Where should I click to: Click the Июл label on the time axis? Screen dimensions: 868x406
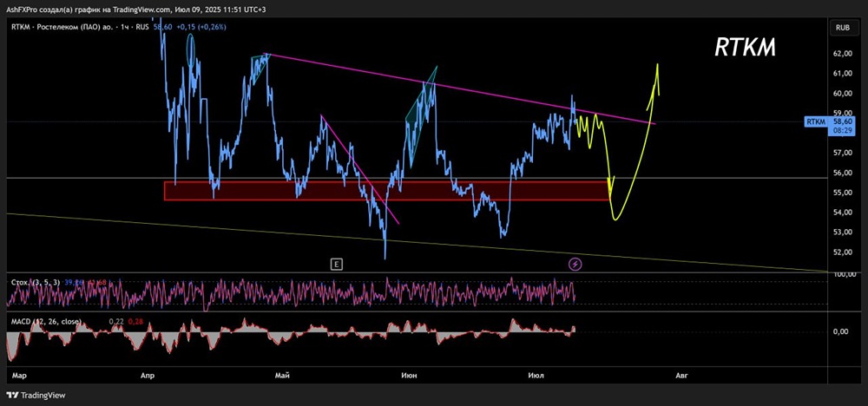click(x=536, y=377)
